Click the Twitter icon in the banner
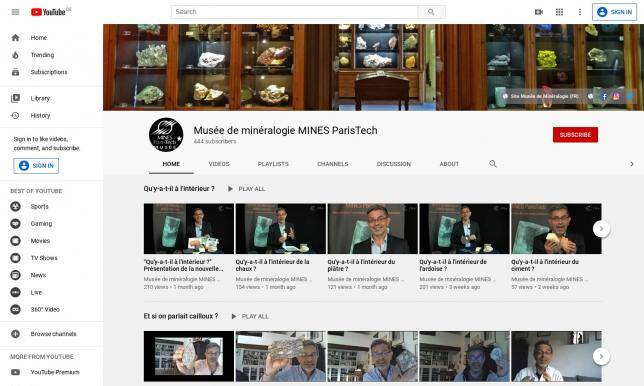The image size is (644, 386). click(x=629, y=96)
